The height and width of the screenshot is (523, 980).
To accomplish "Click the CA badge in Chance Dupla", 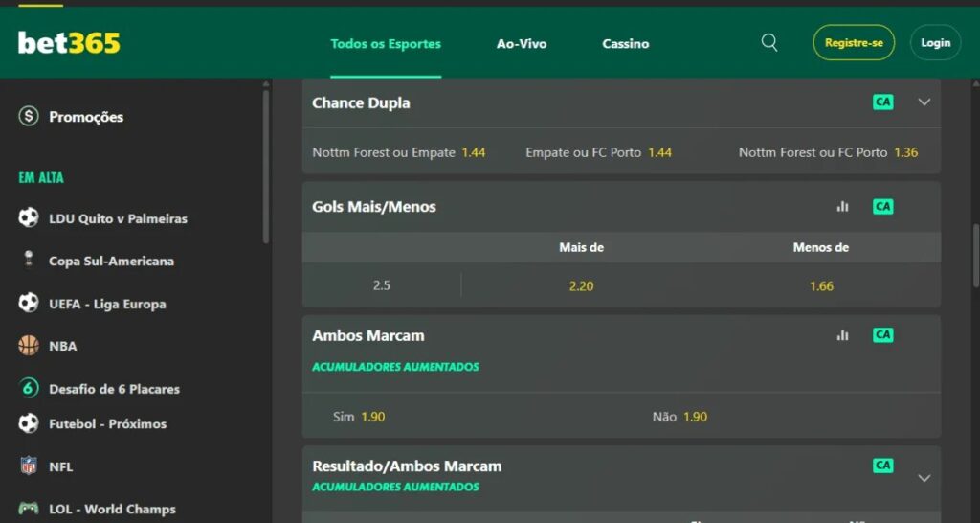I will tap(882, 102).
